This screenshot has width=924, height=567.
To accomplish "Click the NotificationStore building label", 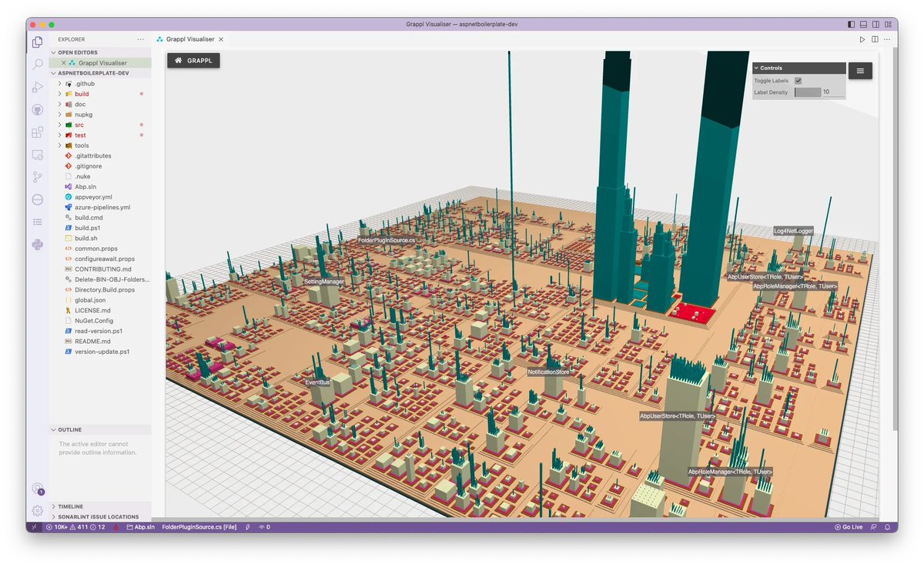I will 548,372.
